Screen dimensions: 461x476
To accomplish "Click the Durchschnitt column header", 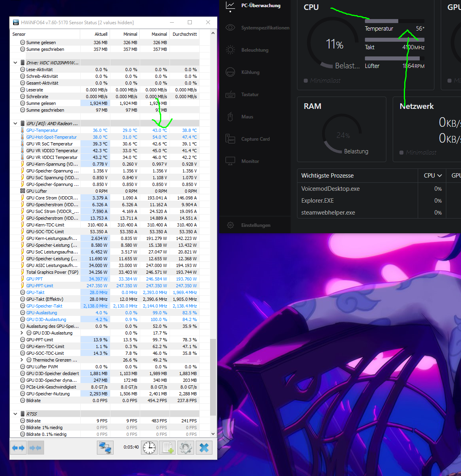I will coord(184,34).
